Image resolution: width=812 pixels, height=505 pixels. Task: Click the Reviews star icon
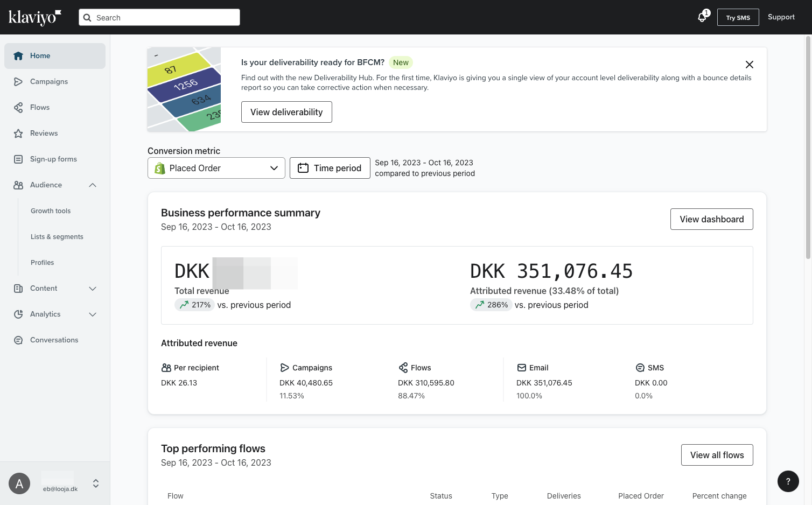click(18, 134)
